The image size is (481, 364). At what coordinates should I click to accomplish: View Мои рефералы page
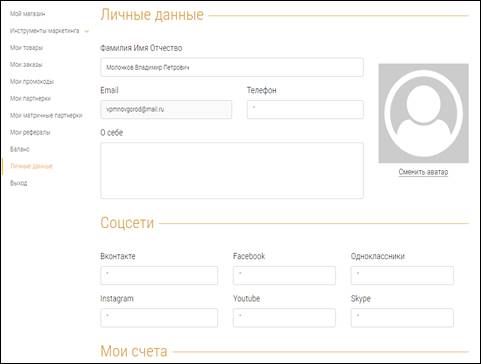(x=30, y=133)
